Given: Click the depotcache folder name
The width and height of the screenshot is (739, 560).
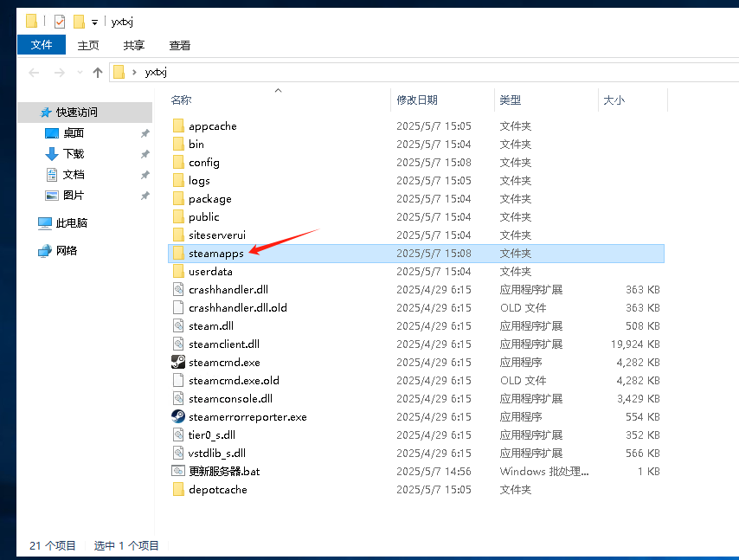Looking at the screenshot, I should [218, 490].
